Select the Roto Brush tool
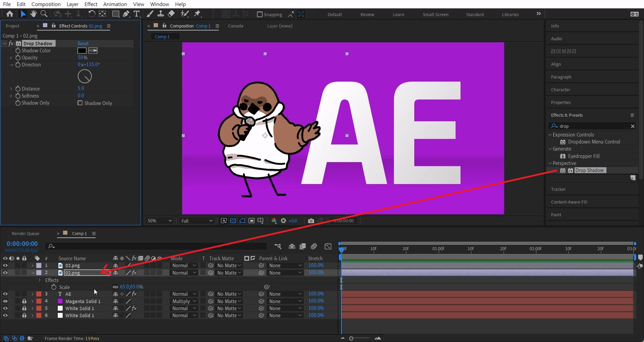This screenshot has width=644, height=342. click(184, 14)
